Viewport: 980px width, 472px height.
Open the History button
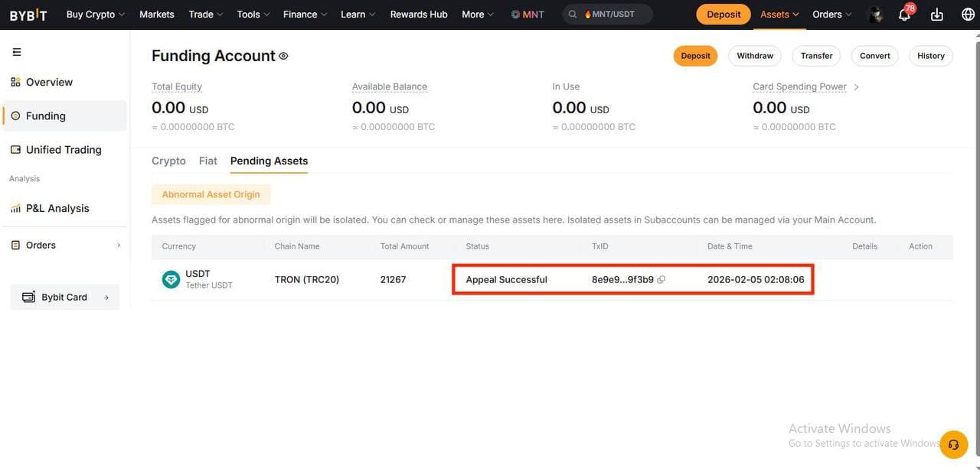pyautogui.click(x=931, y=56)
